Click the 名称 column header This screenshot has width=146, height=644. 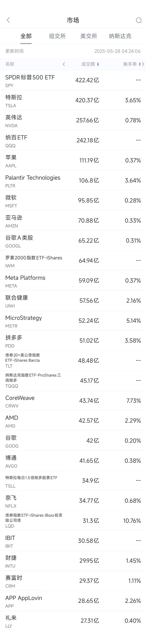tap(10, 64)
